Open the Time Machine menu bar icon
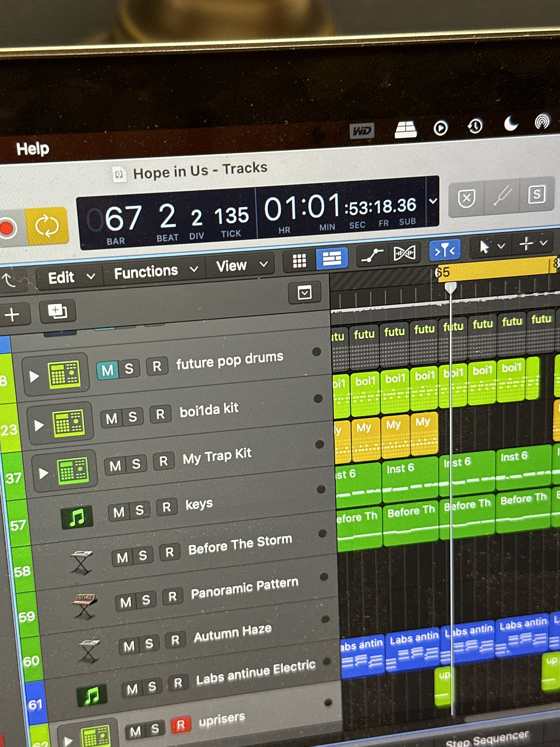Screen dimensions: 560x747 click(x=475, y=126)
